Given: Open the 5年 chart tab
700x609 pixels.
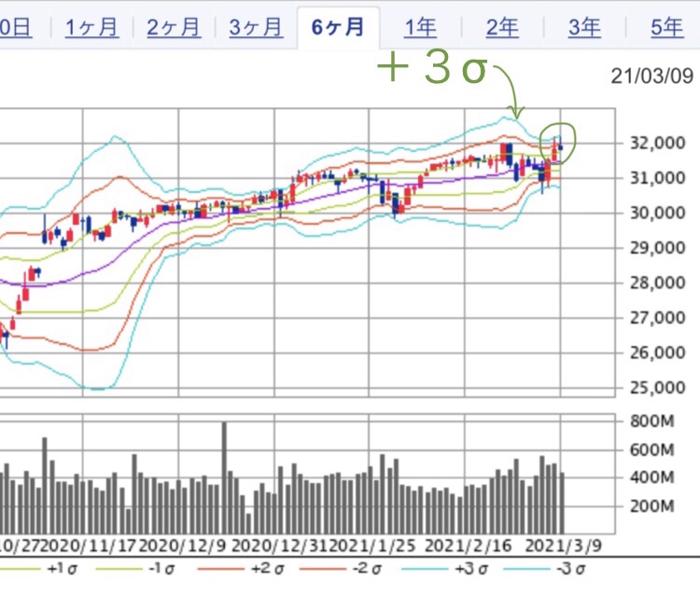Looking at the screenshot, I should click(666, 27).
